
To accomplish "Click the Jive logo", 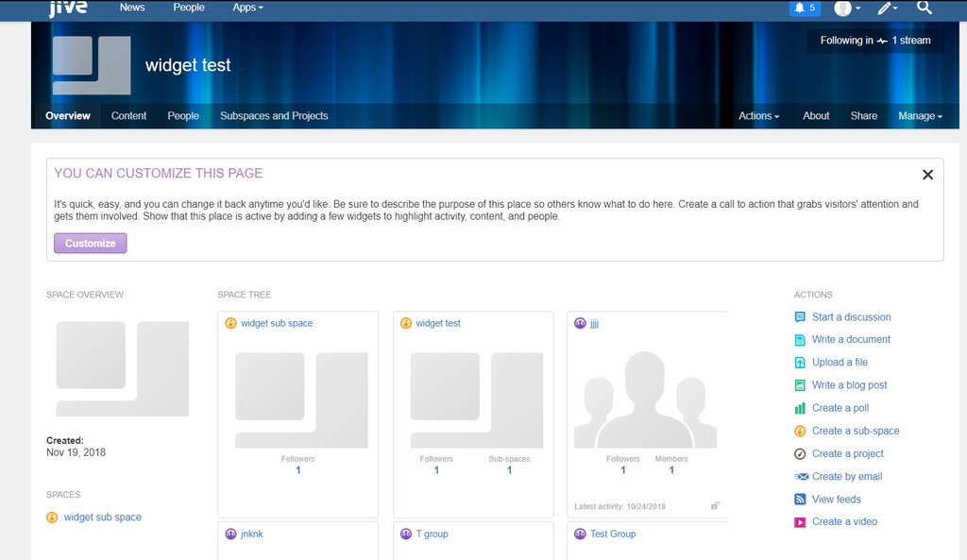I will click(68, 8).
